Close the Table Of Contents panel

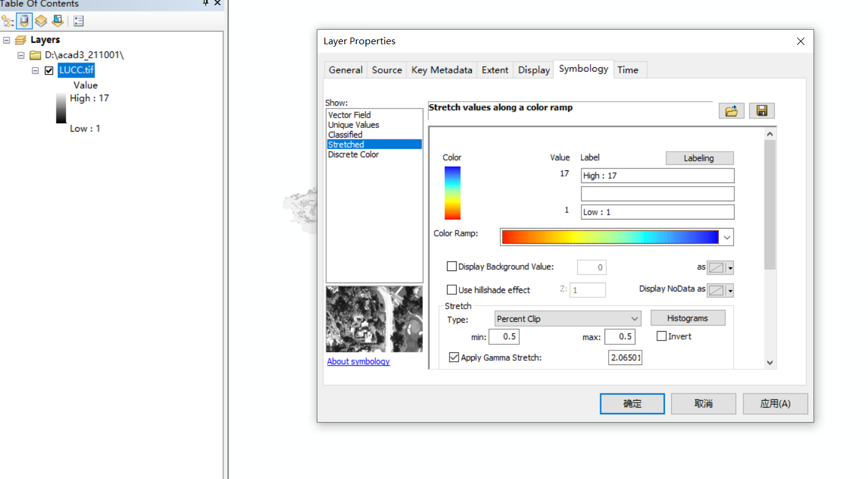click(217, 3)
